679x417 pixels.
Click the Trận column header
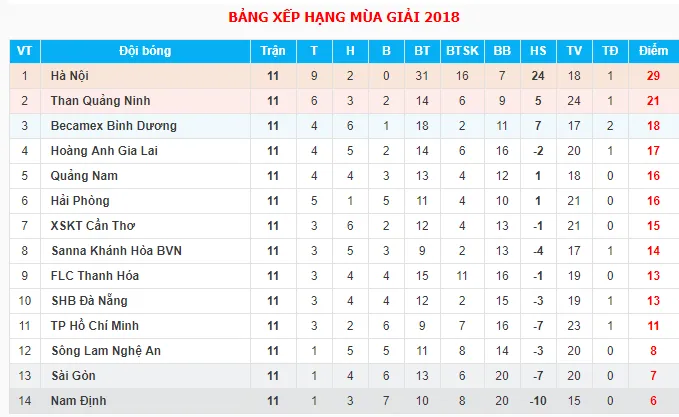point(273,51)
